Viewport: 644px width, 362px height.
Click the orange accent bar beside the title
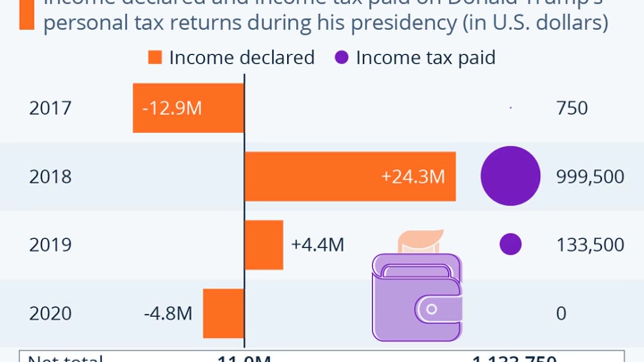click(27, 15)
